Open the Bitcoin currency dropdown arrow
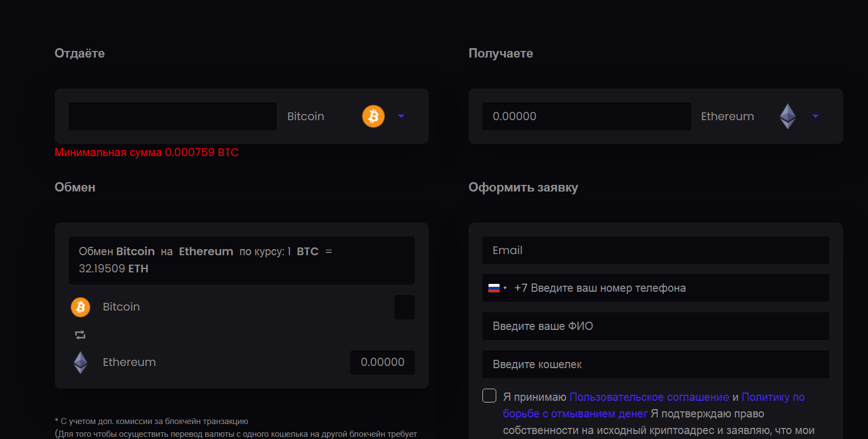 (x=401, y=116)
